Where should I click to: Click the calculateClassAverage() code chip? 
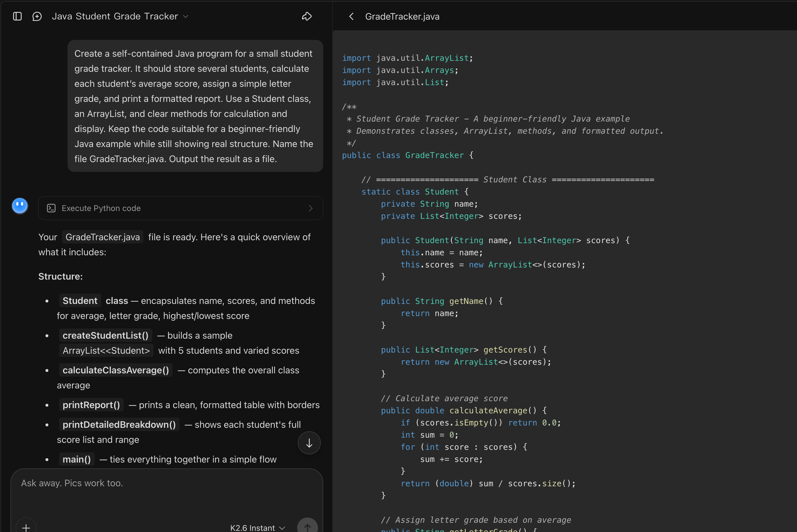pyautogui.click(x=116, y=370)
